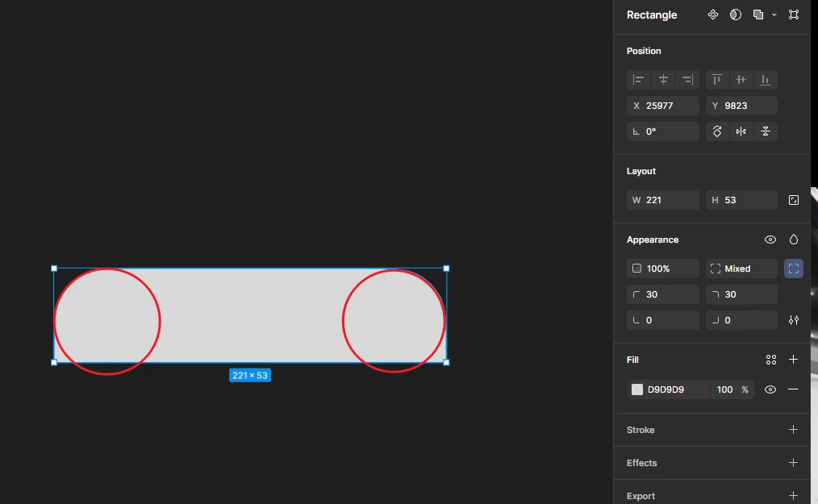Remove the D9D9D9 fill
818x504 pixels.
tap(793, 389)
